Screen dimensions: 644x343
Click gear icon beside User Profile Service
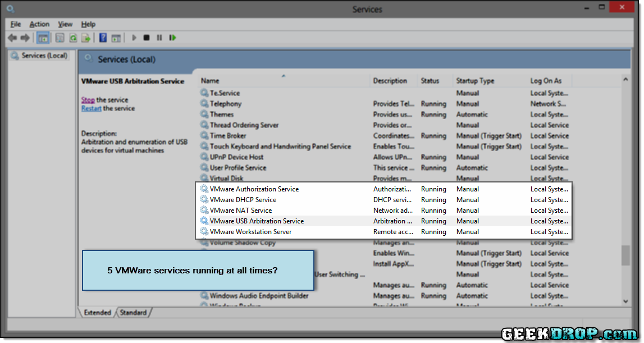[204, 168]
